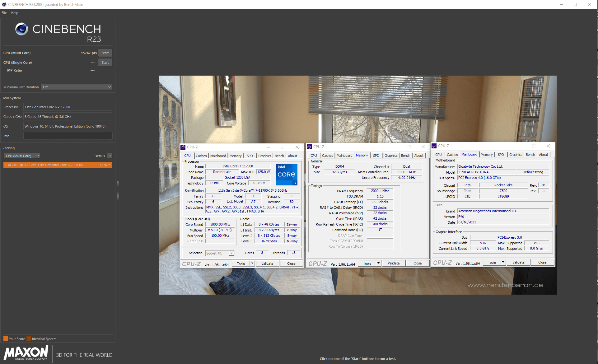Switch to CPU tab in Memory CPU-Z window

coord(314,156)
